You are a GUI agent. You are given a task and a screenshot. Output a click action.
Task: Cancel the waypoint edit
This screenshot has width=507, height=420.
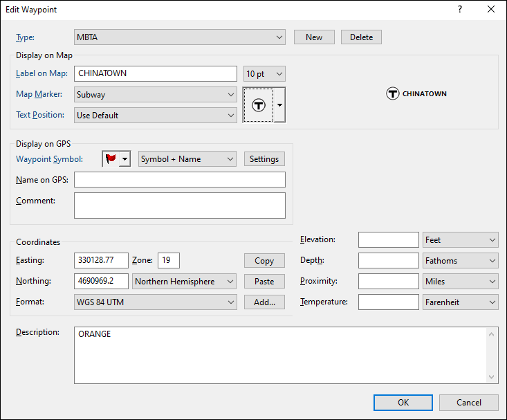point(468,402)
